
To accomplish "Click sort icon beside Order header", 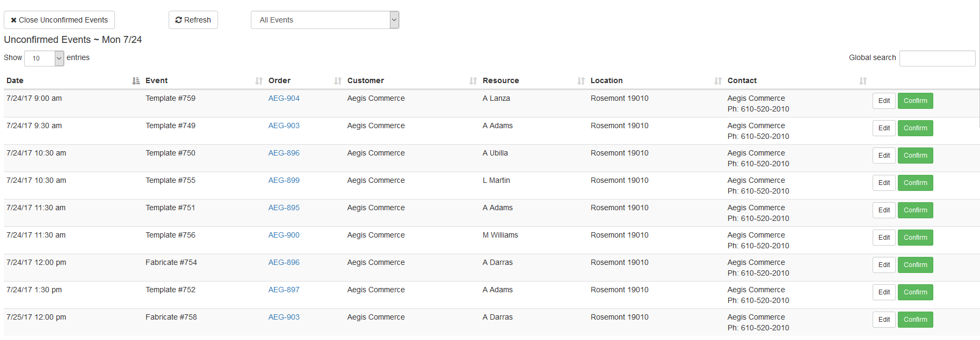I will tap(338, 81).
